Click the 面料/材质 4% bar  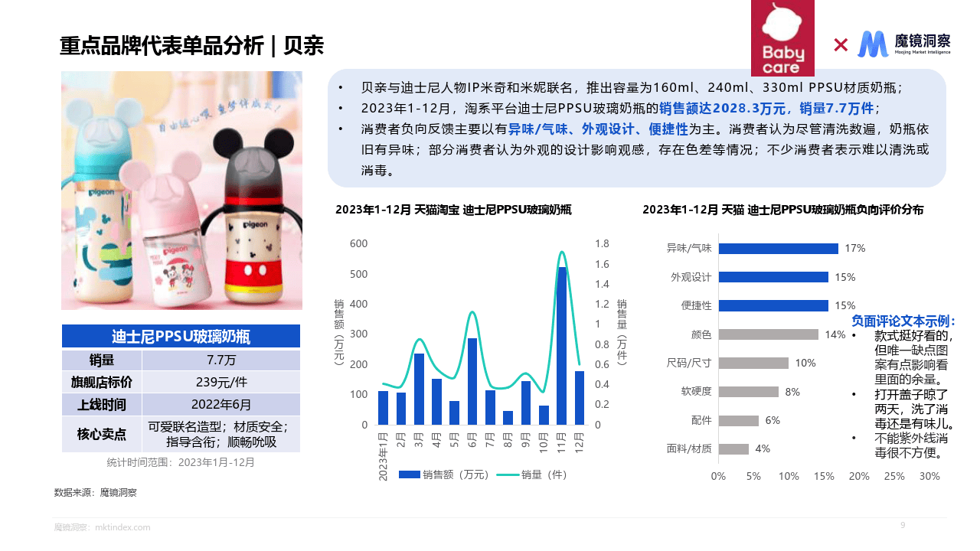(733, 449)
